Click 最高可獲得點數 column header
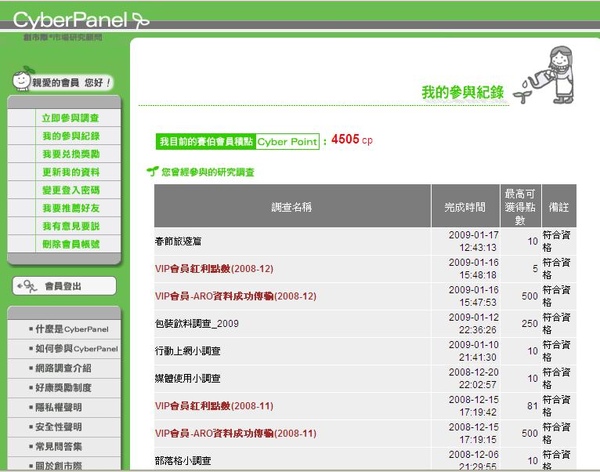 tap(520, 207)
